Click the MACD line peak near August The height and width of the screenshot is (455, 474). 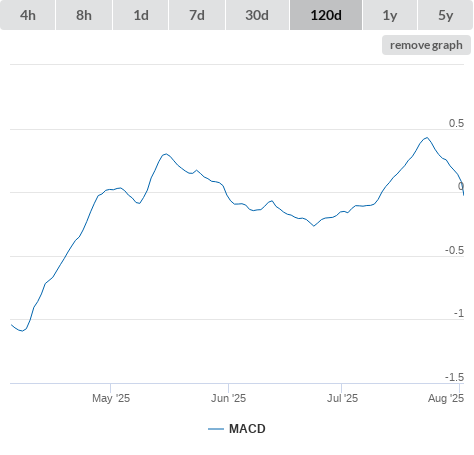(x=427, y=137)
